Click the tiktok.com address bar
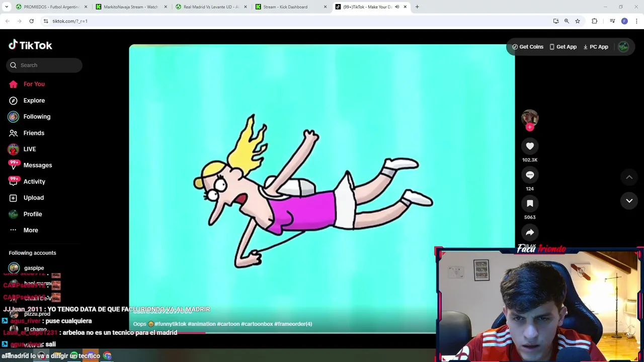This screenshot has height=362, width=644. (297, 21)
